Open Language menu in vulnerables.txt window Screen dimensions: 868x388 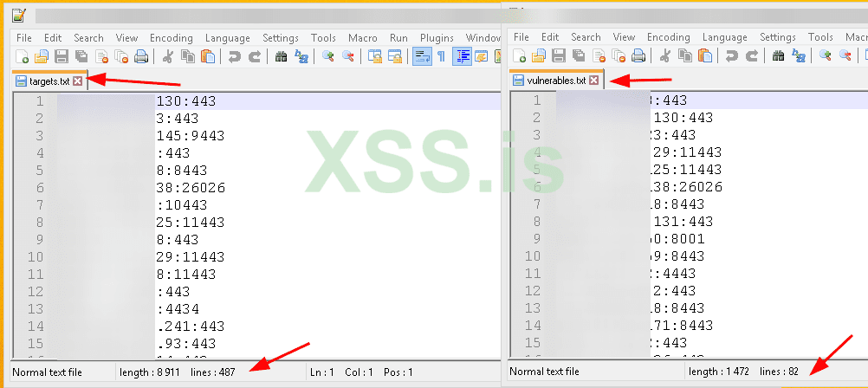point(724,37)
